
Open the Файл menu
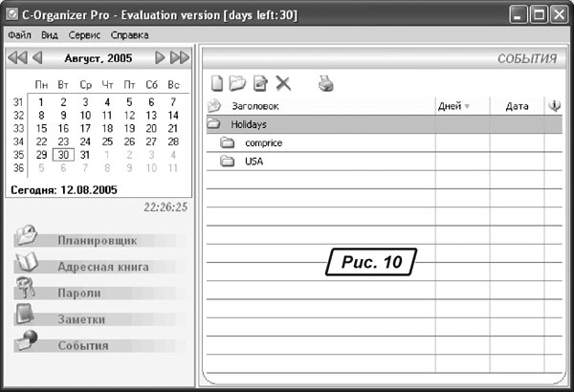[19, 34]
